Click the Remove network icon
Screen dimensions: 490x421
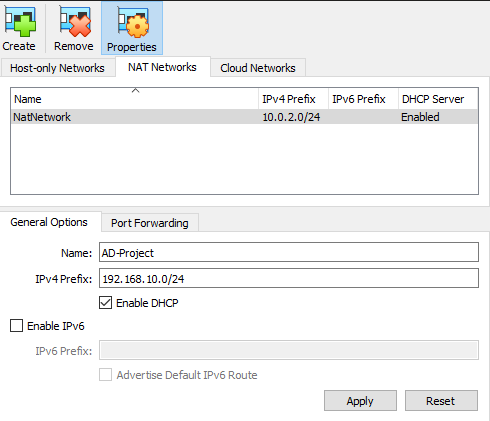point(74,21)
